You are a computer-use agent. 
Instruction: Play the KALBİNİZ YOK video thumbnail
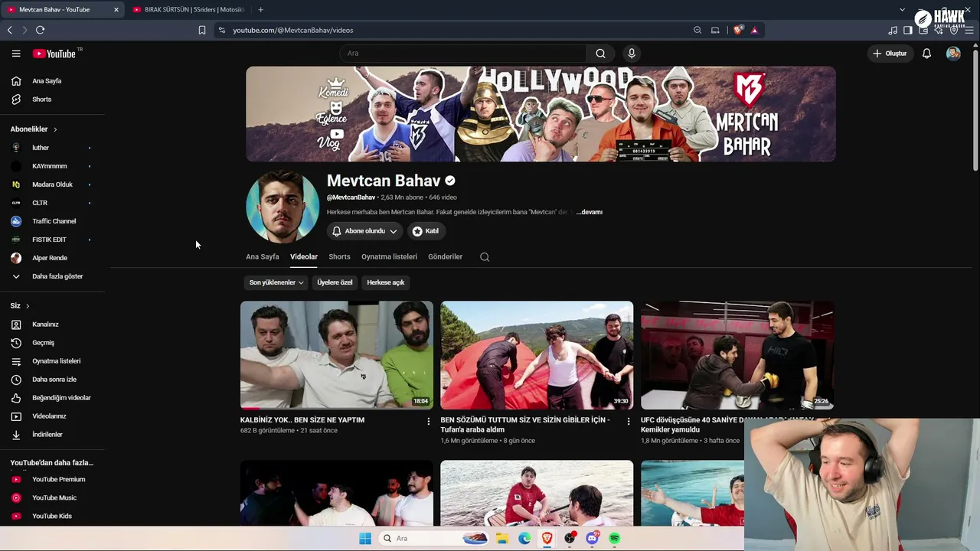(x=337, y=355)
